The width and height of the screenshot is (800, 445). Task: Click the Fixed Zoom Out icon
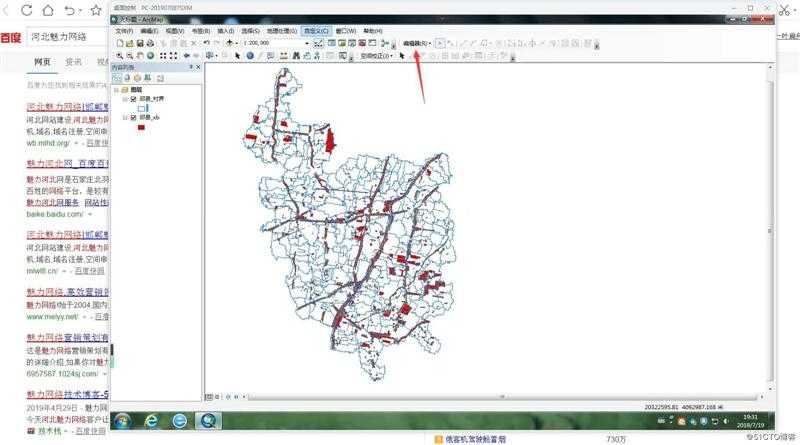coord(173,56)
